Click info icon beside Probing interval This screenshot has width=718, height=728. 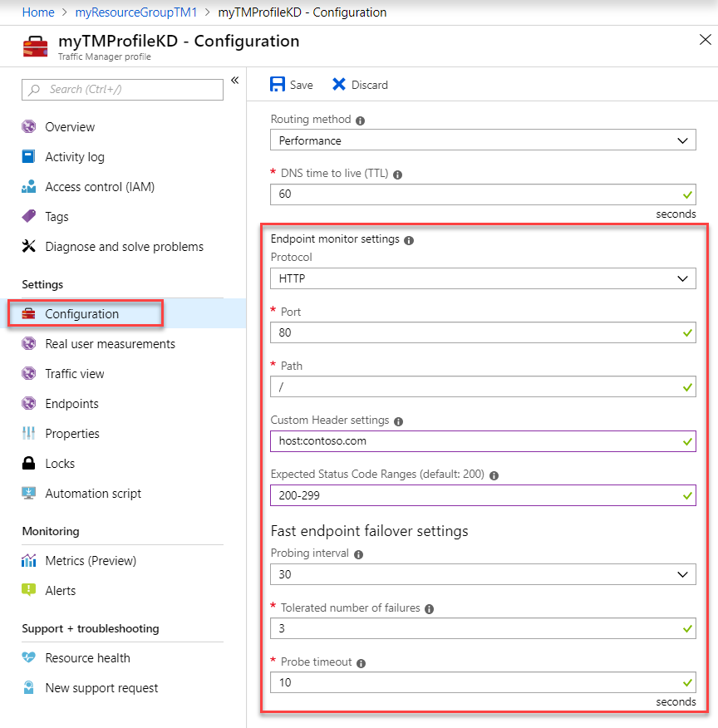point(359,554)
